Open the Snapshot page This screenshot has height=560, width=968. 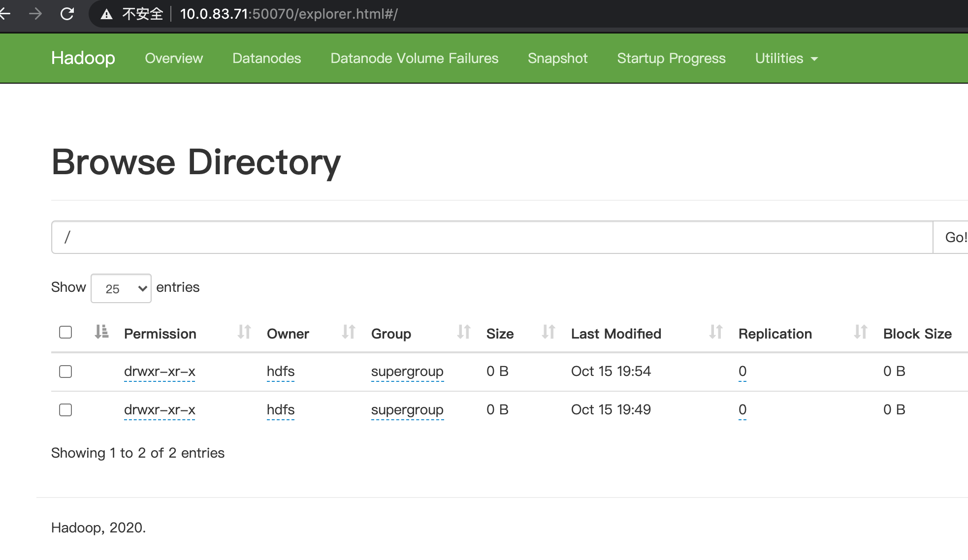coord(557,58)
